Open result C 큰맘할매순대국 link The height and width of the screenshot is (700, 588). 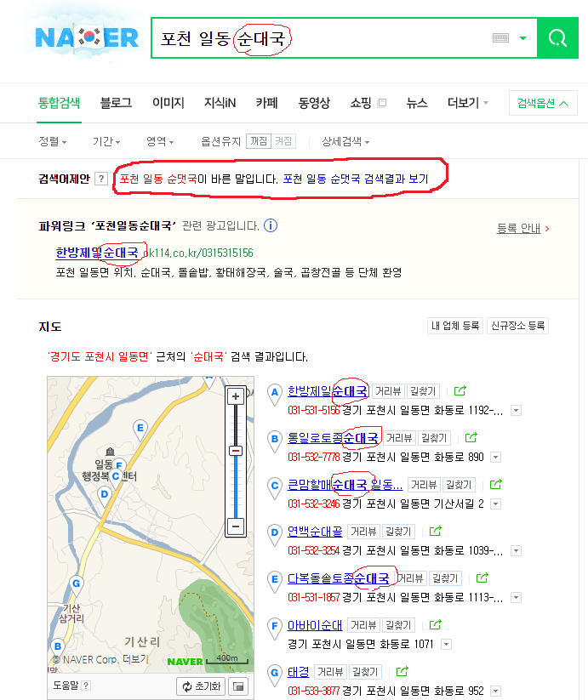click(x=345, y=485)
